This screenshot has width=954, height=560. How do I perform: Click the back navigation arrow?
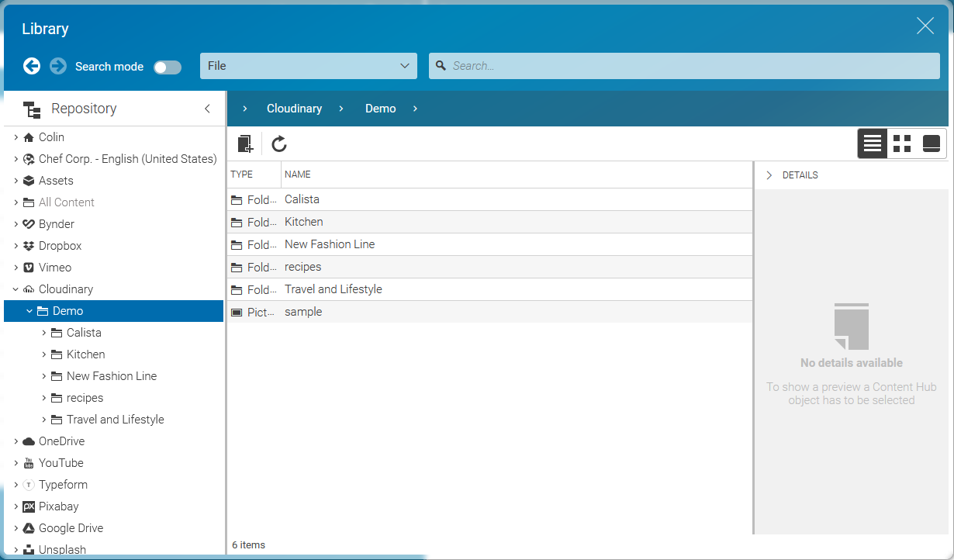[32, 66]
